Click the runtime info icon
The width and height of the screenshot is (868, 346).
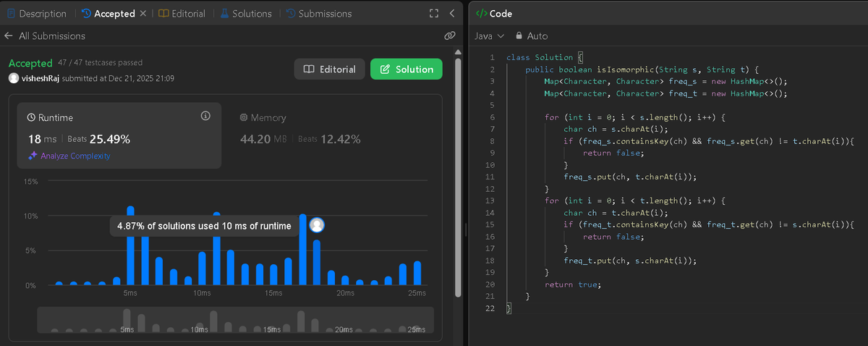coord(205,116)
